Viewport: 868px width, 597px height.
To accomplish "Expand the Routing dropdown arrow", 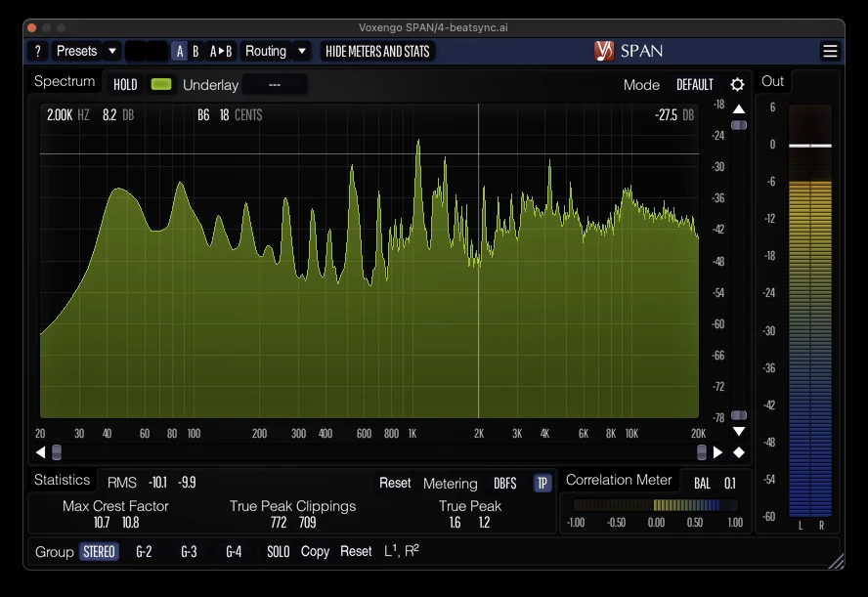I will 302,52.
